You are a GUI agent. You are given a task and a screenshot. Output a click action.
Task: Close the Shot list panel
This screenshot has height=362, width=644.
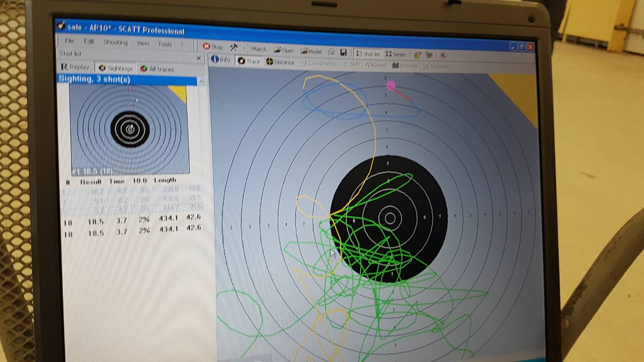point(198,58)
